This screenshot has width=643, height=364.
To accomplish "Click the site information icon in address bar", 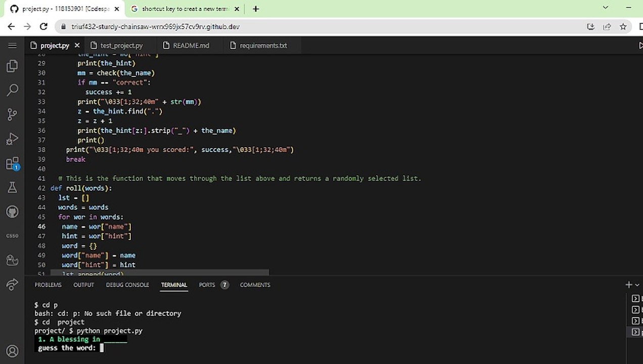I will pyautogui.click(x=63, y=27).
